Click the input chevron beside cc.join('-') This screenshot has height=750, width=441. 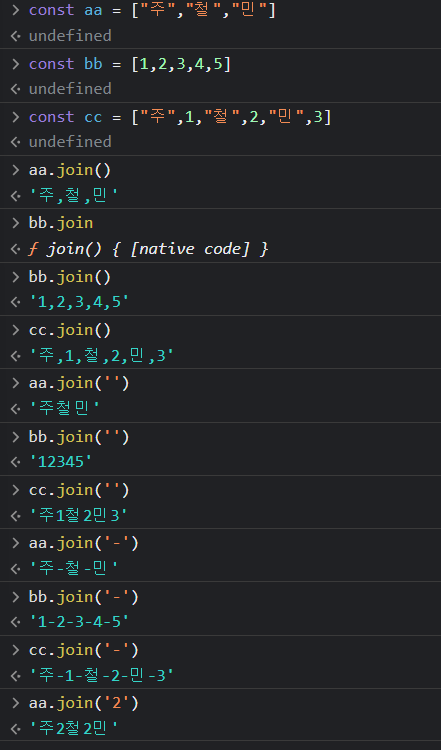click(15, 650)
